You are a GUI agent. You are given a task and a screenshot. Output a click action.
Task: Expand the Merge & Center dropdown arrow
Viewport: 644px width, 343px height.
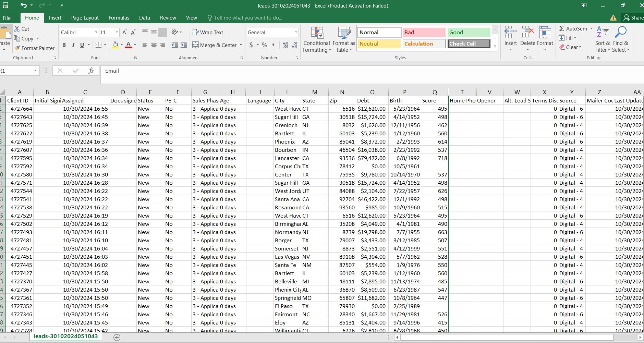point(241,45)
